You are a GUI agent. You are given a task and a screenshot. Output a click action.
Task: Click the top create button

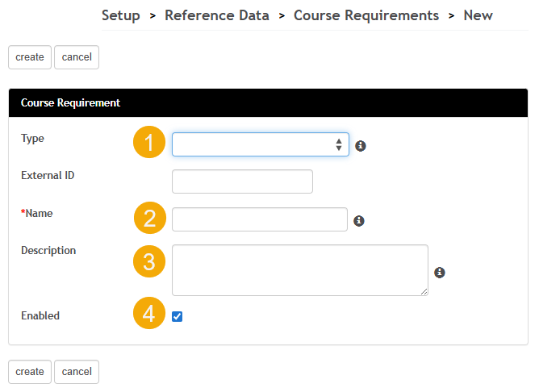click(30, 57)
